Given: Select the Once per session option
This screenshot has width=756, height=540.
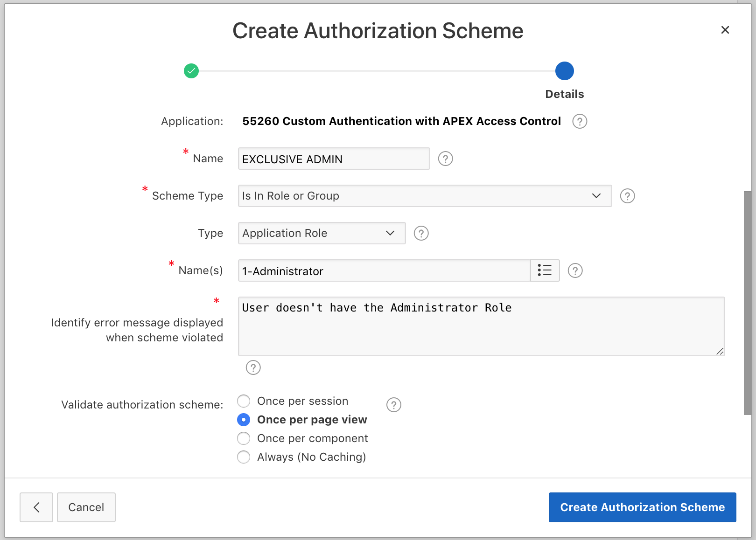Looking at the screenshot, I should [x=244, y=401].
